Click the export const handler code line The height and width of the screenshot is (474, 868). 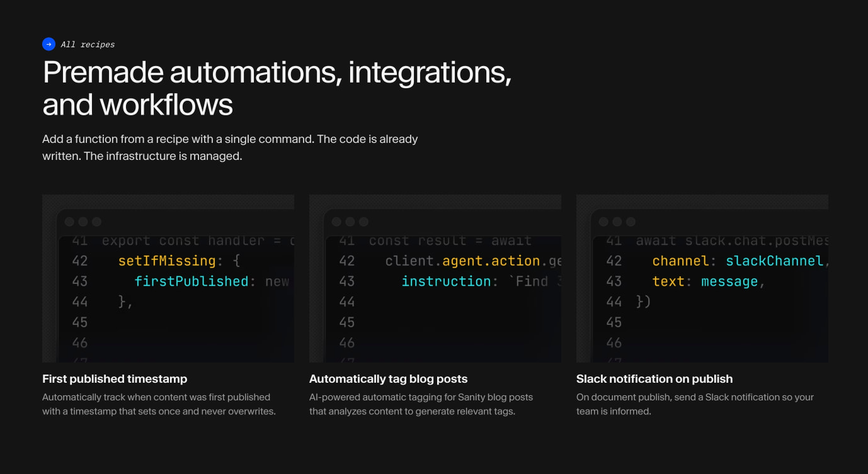pyautogui.click(x=198, y=240)
